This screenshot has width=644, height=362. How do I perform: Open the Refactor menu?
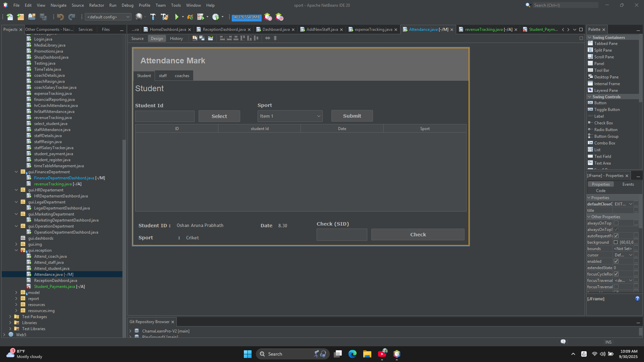(x=96, y=5)
